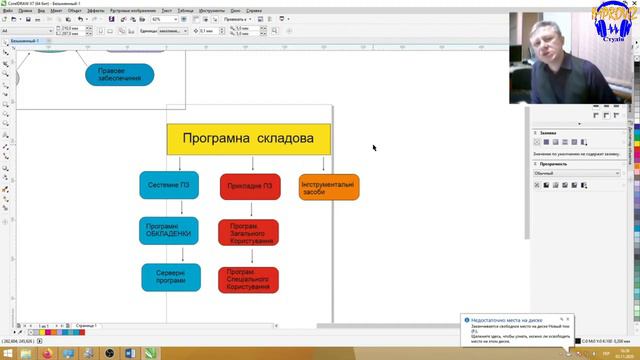Click the Uniform transparency icon under Прозрачность

tap(546, 185)
